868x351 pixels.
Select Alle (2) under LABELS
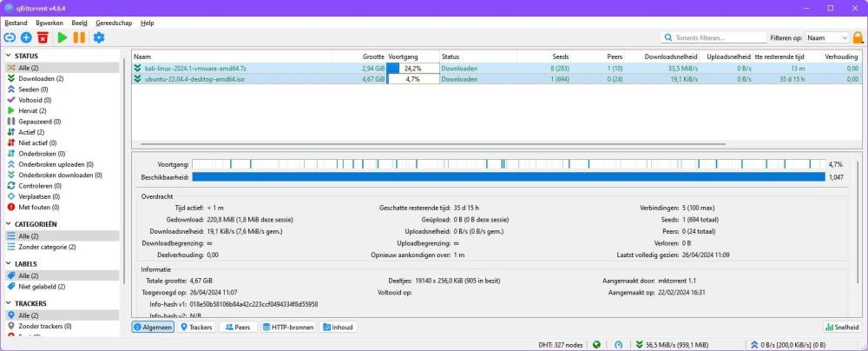(62, 275)
